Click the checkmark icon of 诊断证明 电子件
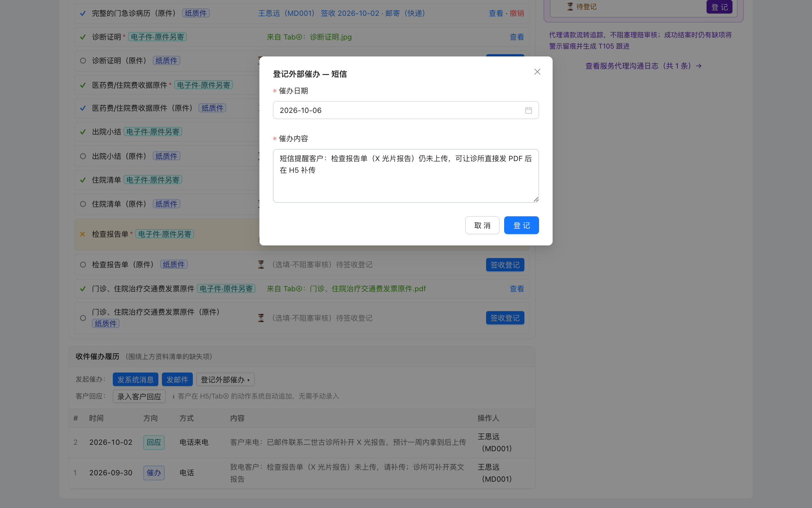Viewport: 812px width, 508px height. coord(83,37)
